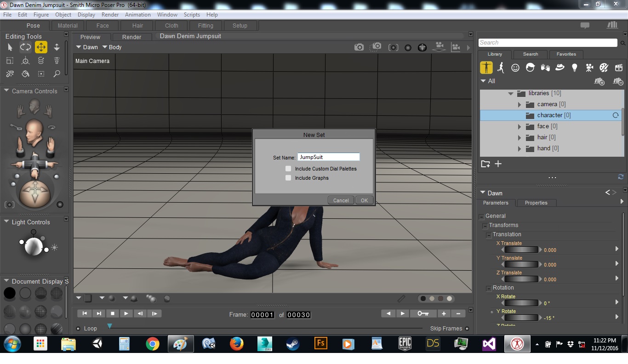Check the Include Graphs option

tap(288, 178)
